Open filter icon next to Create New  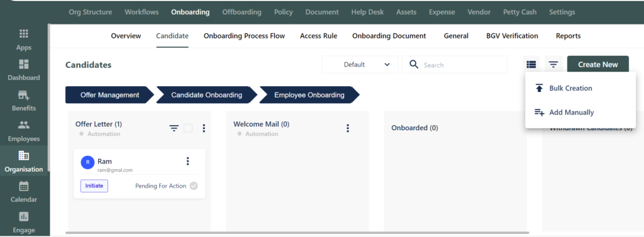point(553,65)
